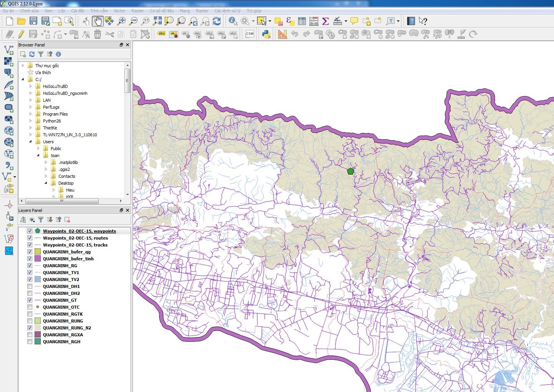Click the Browser Panel vertical scrollbar

127,81
